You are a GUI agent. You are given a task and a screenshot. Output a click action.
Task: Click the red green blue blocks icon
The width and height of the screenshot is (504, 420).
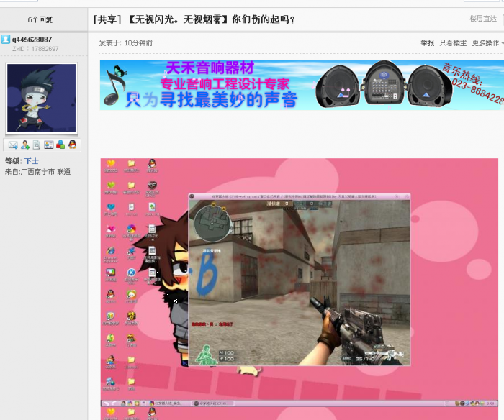[60, 145]
